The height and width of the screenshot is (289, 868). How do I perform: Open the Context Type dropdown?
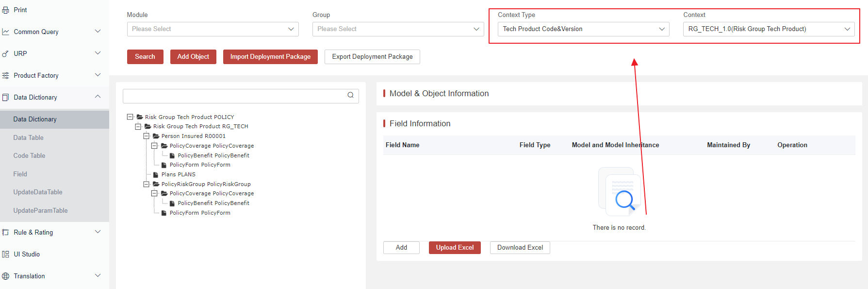pyautogui.click(x=583, y=29)
